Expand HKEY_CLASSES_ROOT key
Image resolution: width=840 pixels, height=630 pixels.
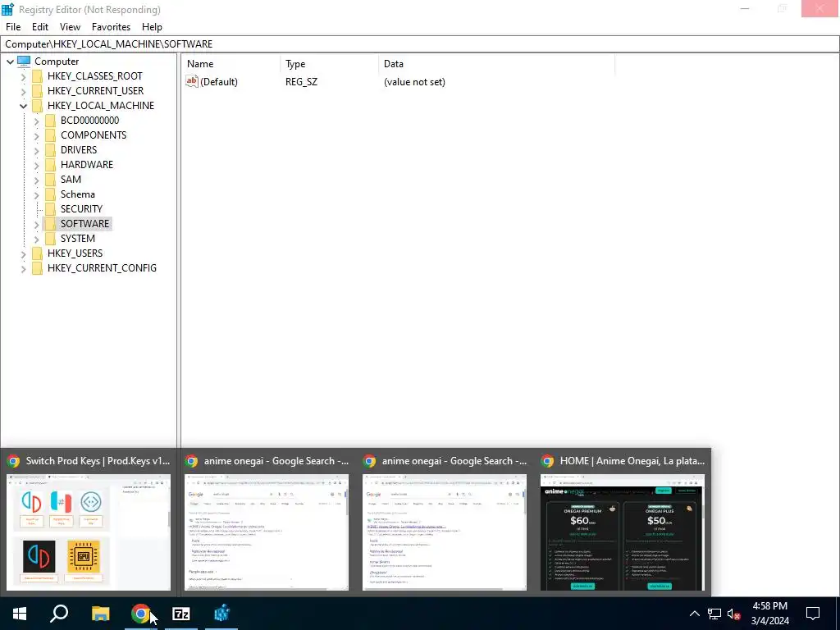(23, 76)
